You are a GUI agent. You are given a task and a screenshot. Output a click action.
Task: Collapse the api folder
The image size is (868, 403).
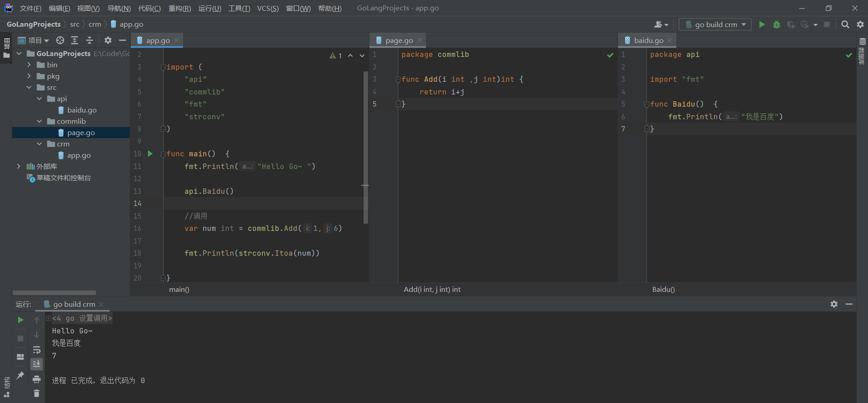tap(40, 98)
